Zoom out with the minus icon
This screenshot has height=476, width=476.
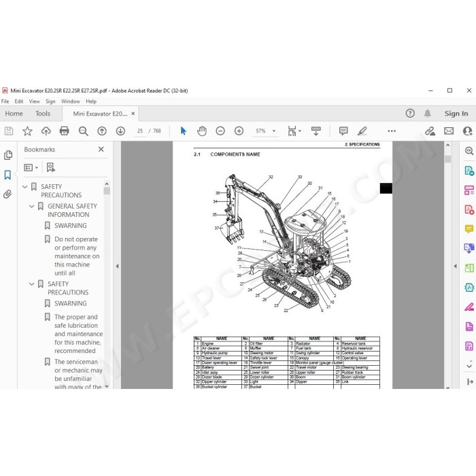220,131
